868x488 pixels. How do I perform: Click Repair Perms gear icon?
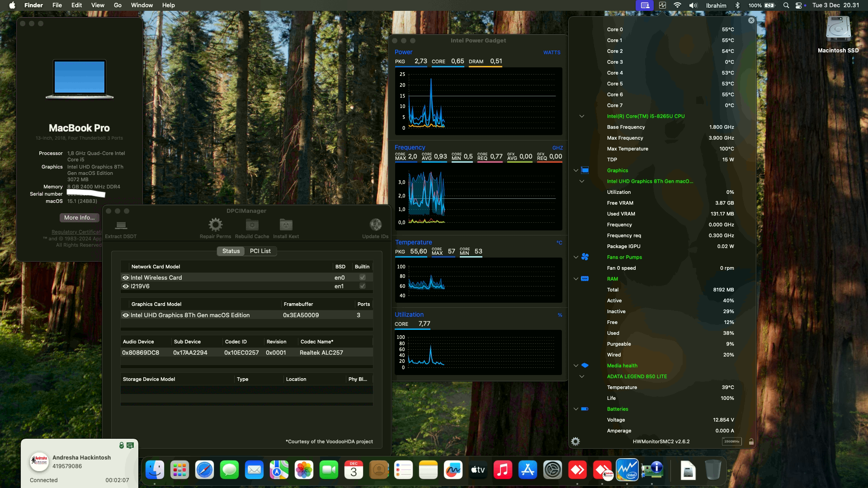click(215, 225)
